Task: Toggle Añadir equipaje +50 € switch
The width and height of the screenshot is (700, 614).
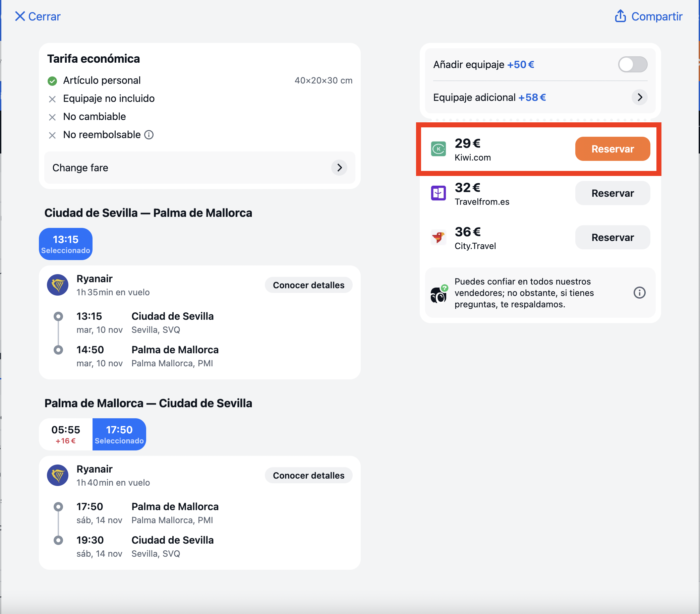Action: tap(632, 64)
